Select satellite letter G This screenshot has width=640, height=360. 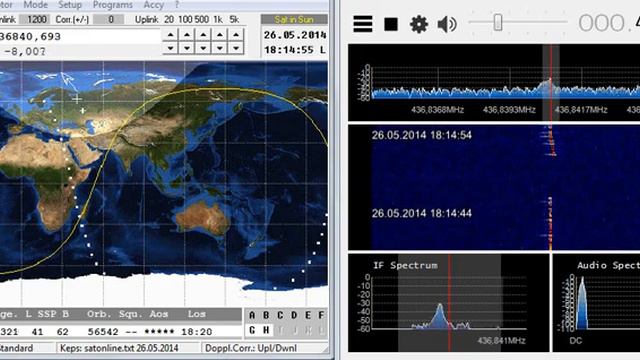pyautogui.click(x=252, y=330)
